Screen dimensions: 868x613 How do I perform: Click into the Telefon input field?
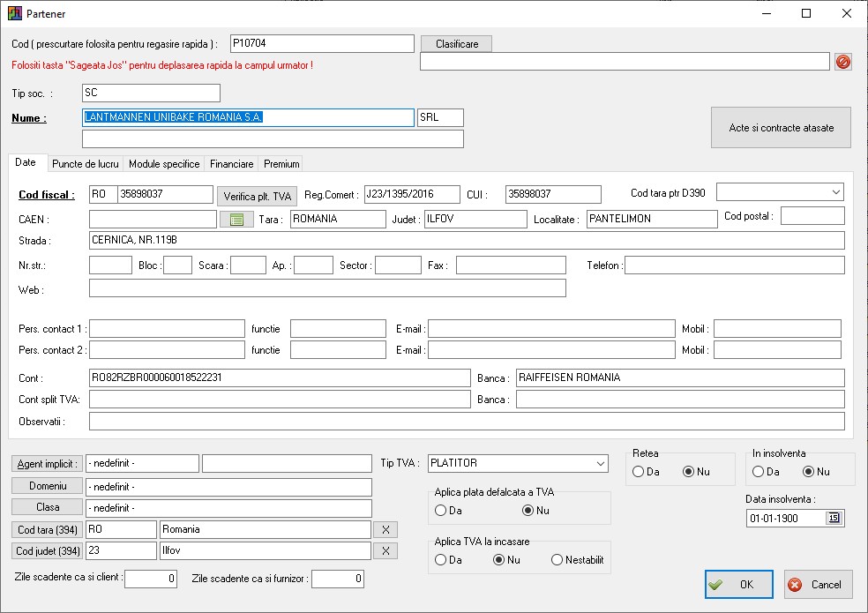[734, 265]
